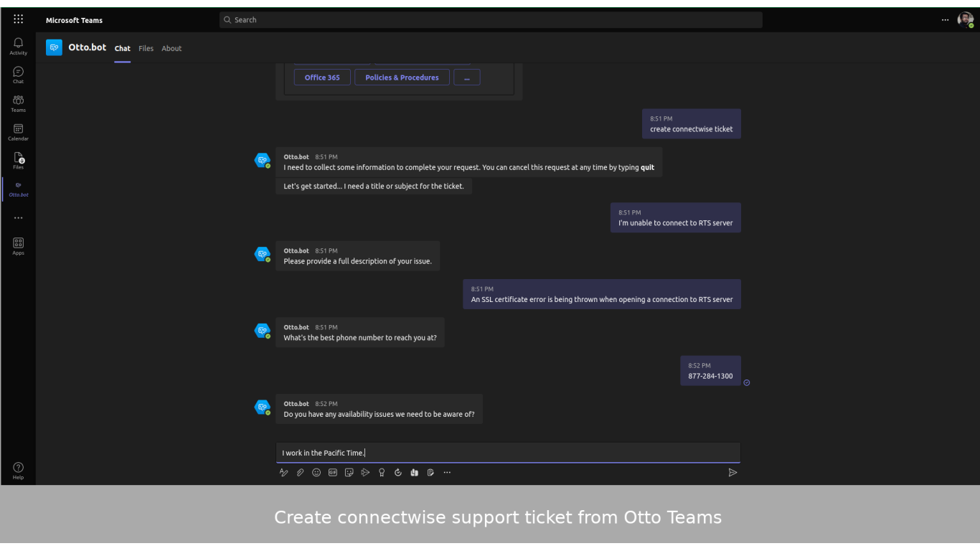Open the app launcher waffle icon
The height and width of the screenshot is (551, 980).
tap(18, 19)
